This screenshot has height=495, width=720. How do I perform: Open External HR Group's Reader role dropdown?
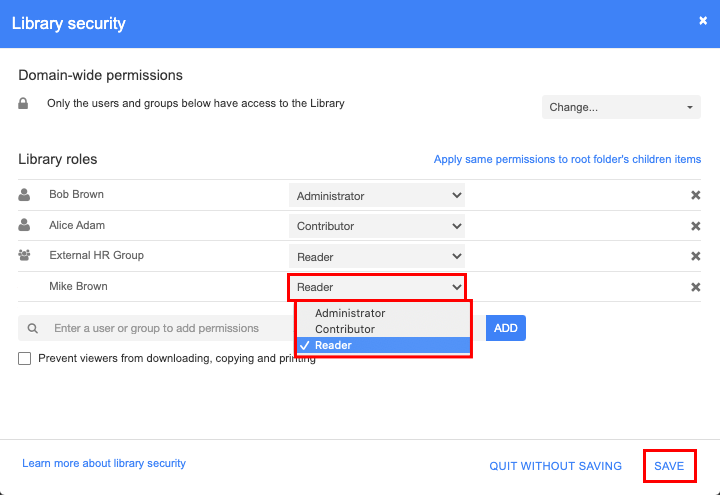pos(377,256)
